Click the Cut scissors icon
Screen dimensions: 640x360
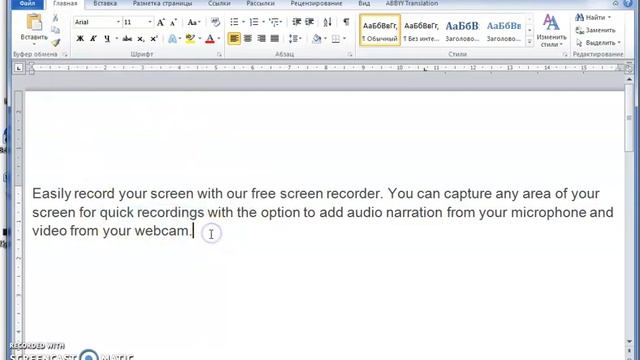tap(56, 18)
